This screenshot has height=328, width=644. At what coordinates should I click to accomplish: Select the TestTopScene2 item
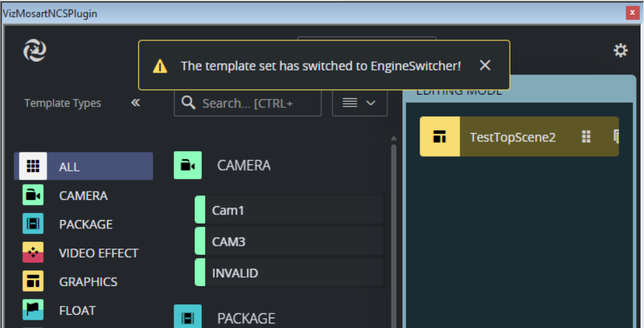tap(519, 136)
